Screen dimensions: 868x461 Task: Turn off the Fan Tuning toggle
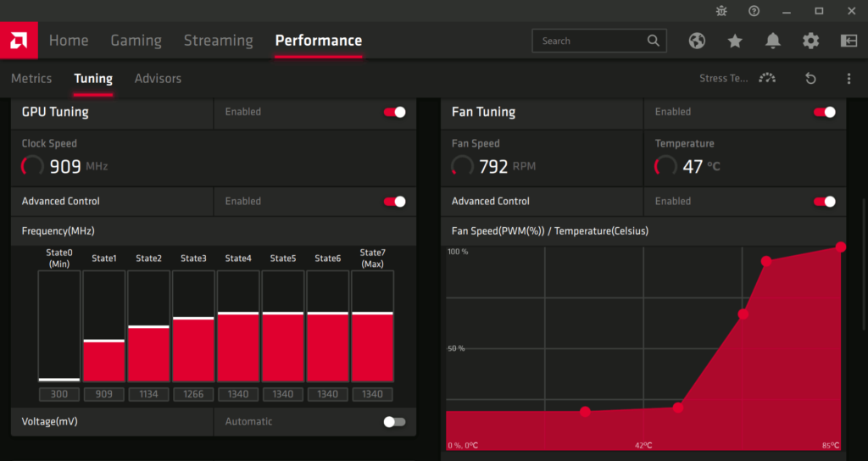(824, 112)
